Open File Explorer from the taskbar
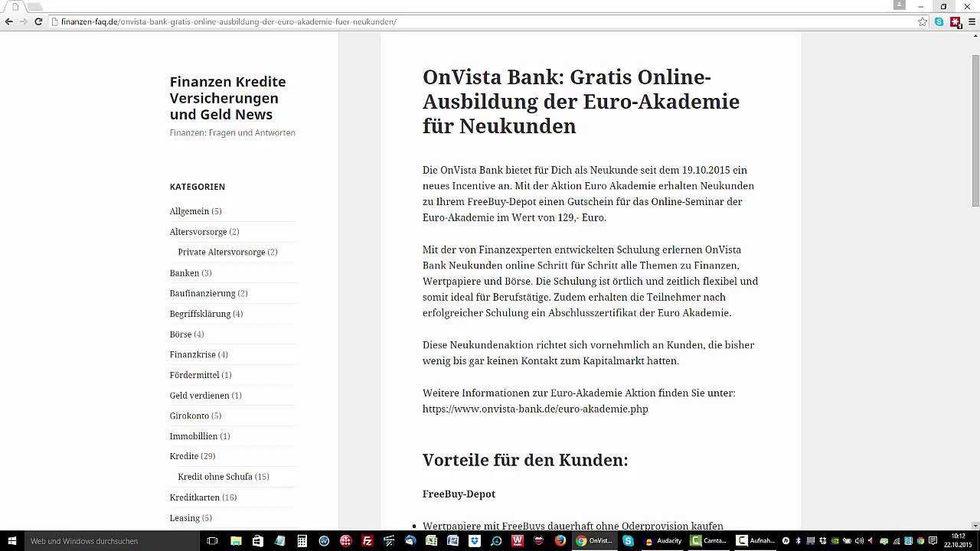 (x=236, y=540)
